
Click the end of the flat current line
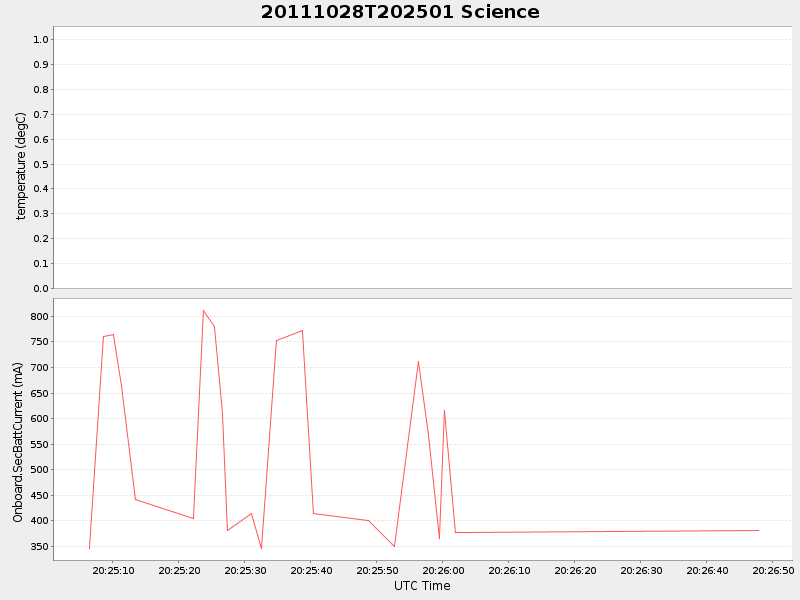coord(759,531)
